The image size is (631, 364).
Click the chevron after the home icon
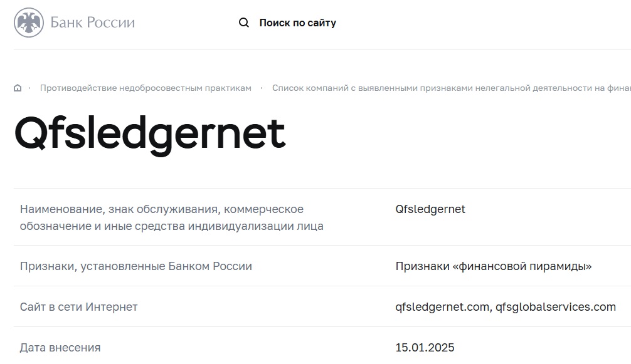coord(29,88)
